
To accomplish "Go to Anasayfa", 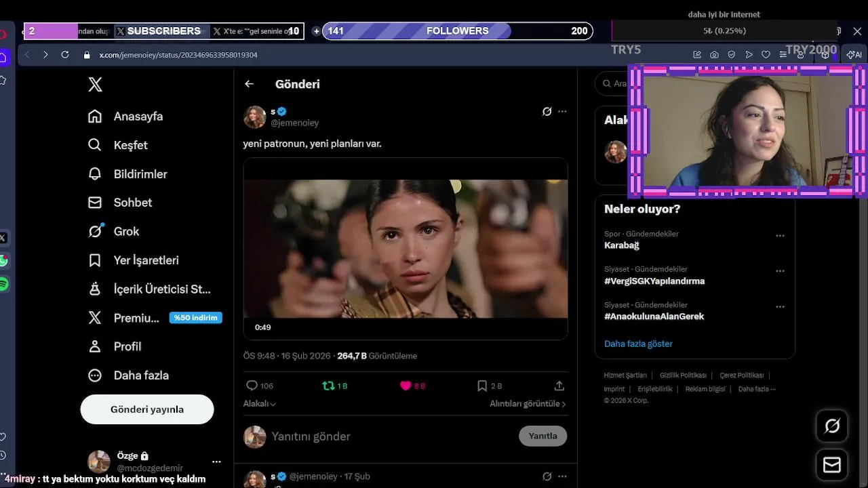I will click(125, 116).
